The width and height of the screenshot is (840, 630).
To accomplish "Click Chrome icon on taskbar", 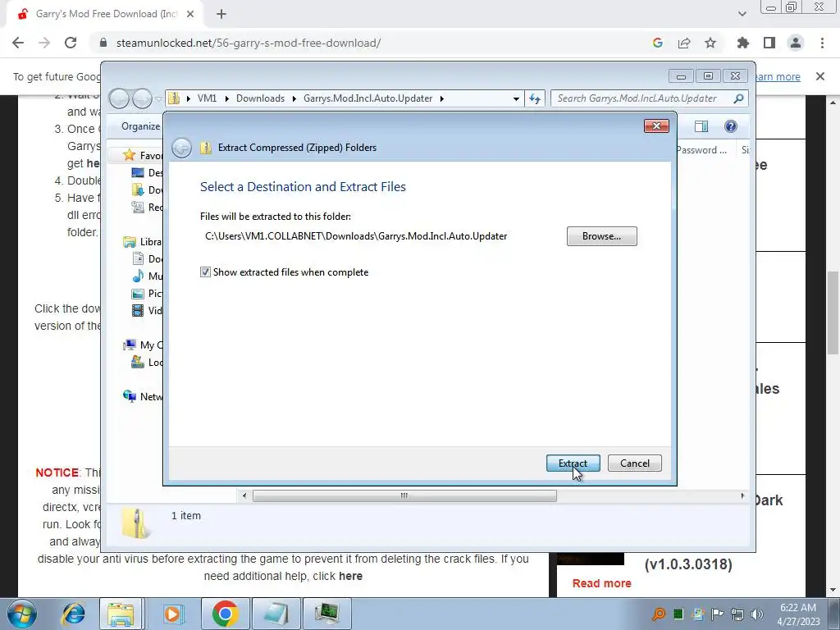I will [x=225, y=614].
